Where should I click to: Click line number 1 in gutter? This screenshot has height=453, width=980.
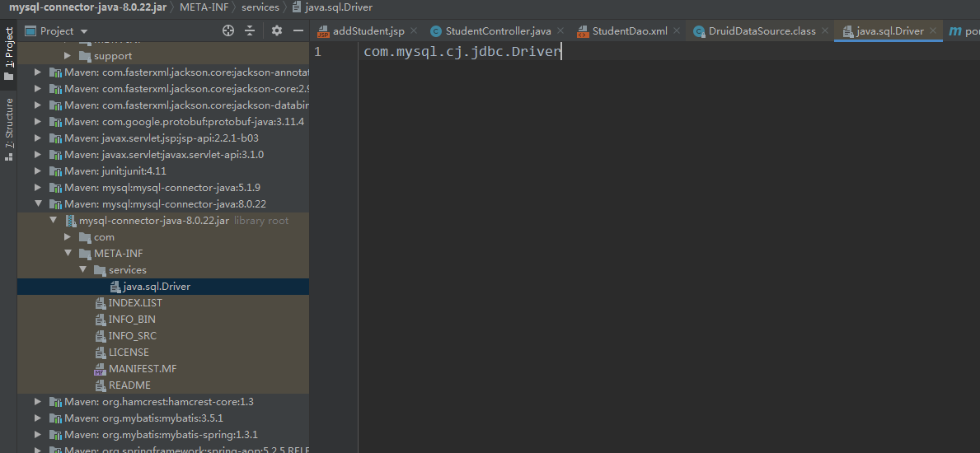coord(318,52)
